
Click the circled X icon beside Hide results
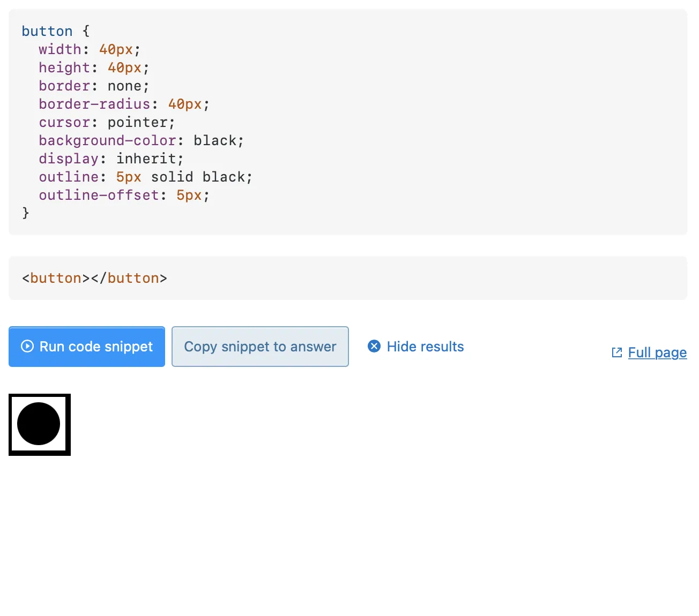pos(374,347)
